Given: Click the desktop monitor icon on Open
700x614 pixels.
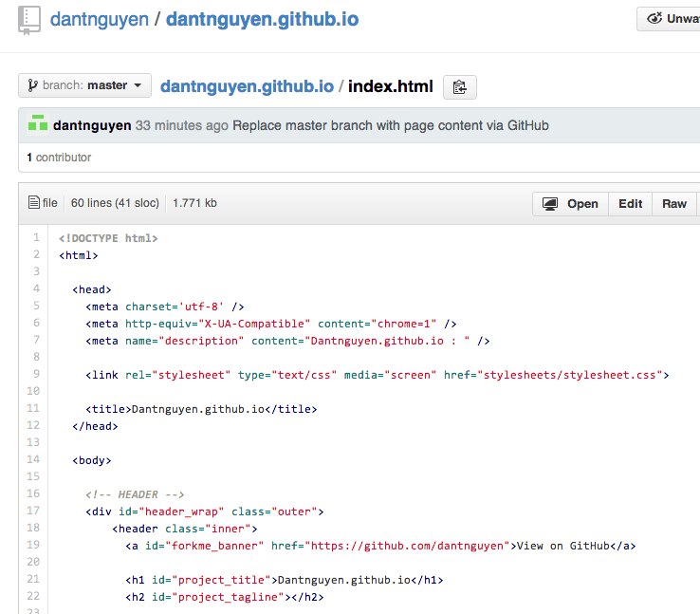Looking at the screenshot, I should [550, 204].
